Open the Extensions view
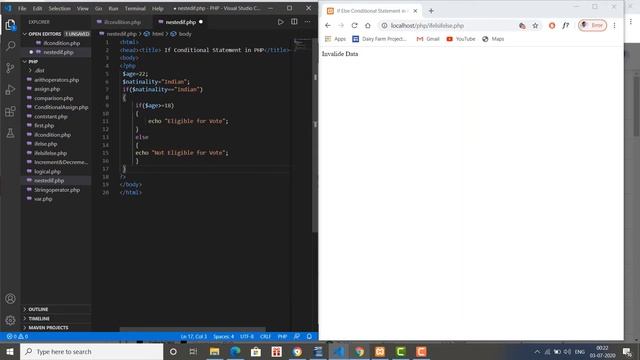 point(10,111)
